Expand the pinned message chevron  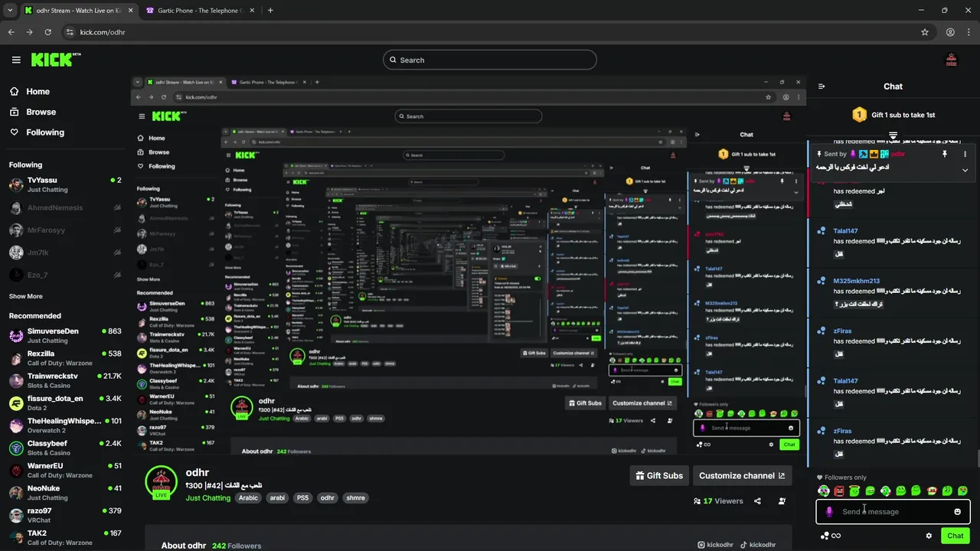[965, 170]
